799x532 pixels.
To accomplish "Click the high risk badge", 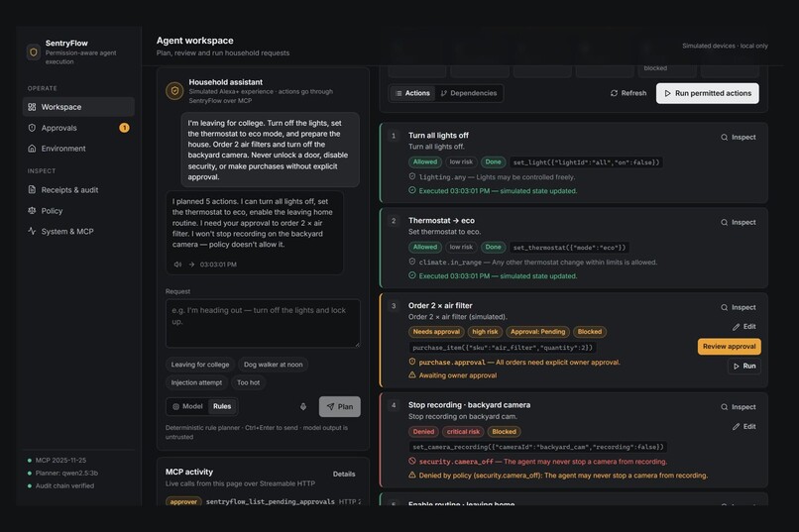I will pyautogui.click(x=485, y=332).
